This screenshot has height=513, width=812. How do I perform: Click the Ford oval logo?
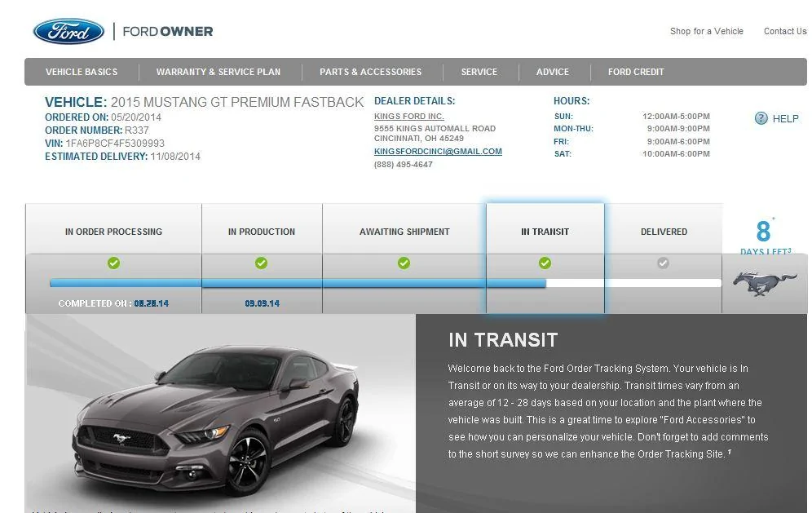(x=68, y=32)
